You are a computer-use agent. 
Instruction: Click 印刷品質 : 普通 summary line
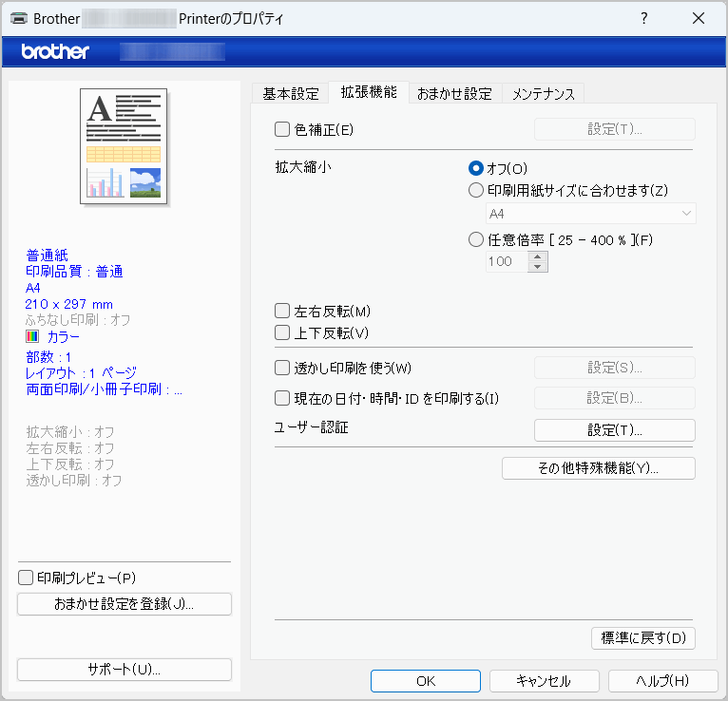point(74,272)
